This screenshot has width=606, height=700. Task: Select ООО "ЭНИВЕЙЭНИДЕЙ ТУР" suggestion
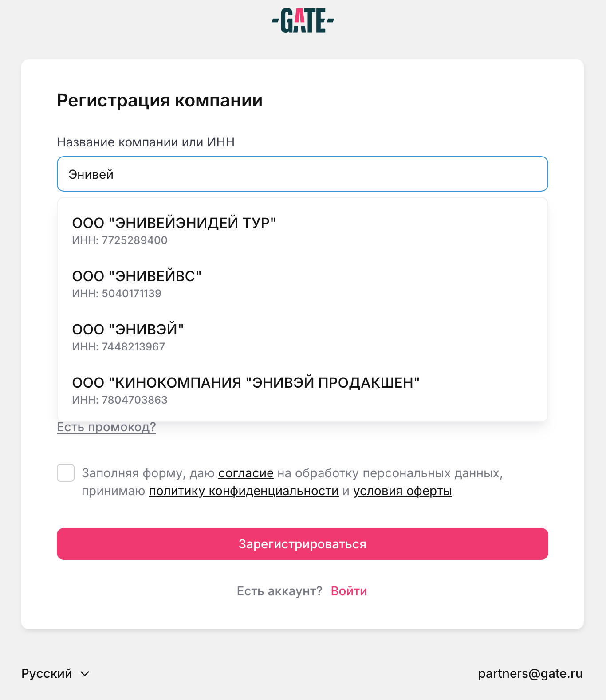(x=174, y=223)
